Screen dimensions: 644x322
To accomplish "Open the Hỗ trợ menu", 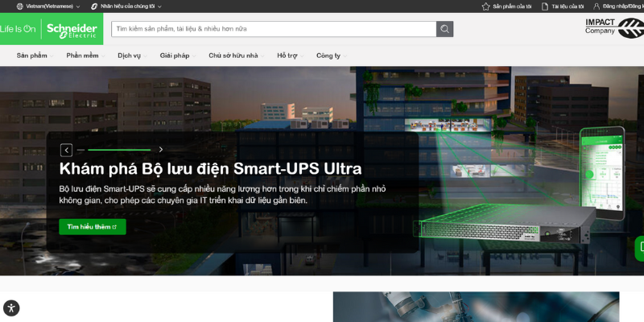I will tap(287, 56).
